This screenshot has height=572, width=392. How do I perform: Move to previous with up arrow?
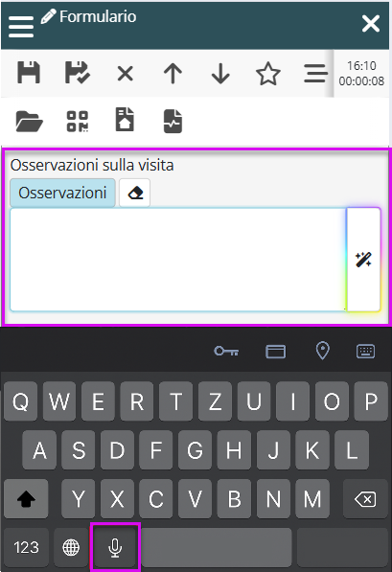(x=173, y=74)
